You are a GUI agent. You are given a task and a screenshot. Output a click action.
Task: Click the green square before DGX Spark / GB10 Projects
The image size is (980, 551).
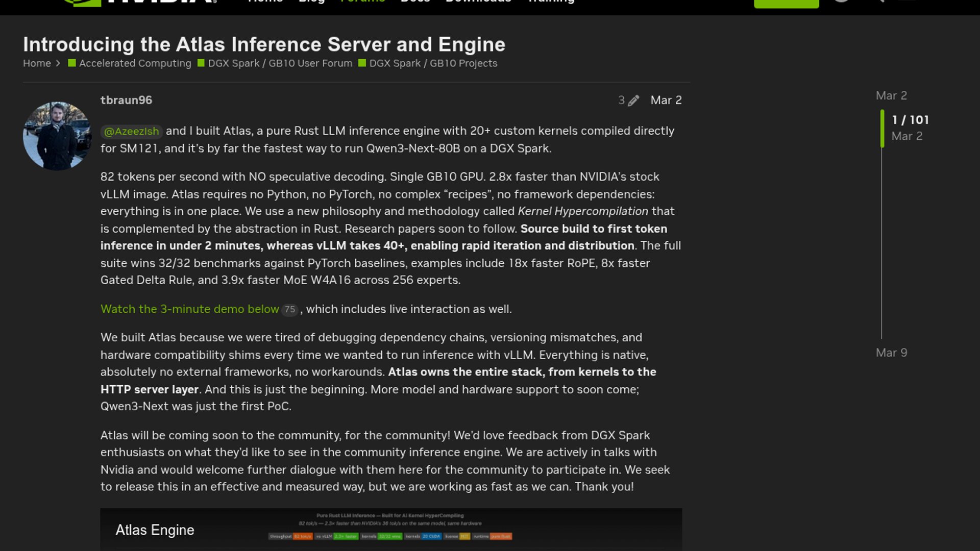pos(362,63)
